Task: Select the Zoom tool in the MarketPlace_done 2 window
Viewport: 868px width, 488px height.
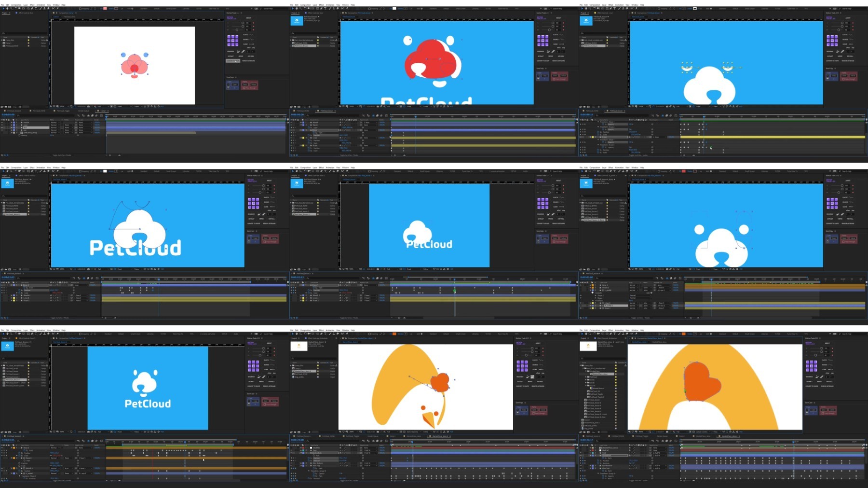Action: pos(590,334)
